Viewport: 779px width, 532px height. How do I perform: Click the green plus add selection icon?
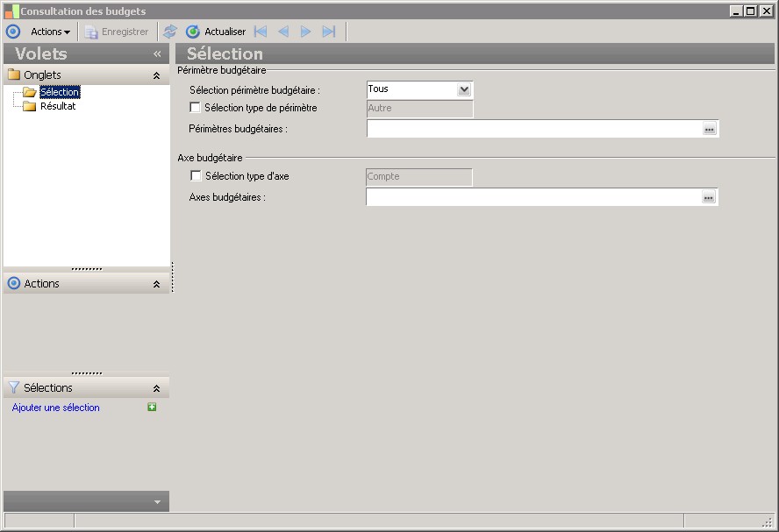(152, 407)
